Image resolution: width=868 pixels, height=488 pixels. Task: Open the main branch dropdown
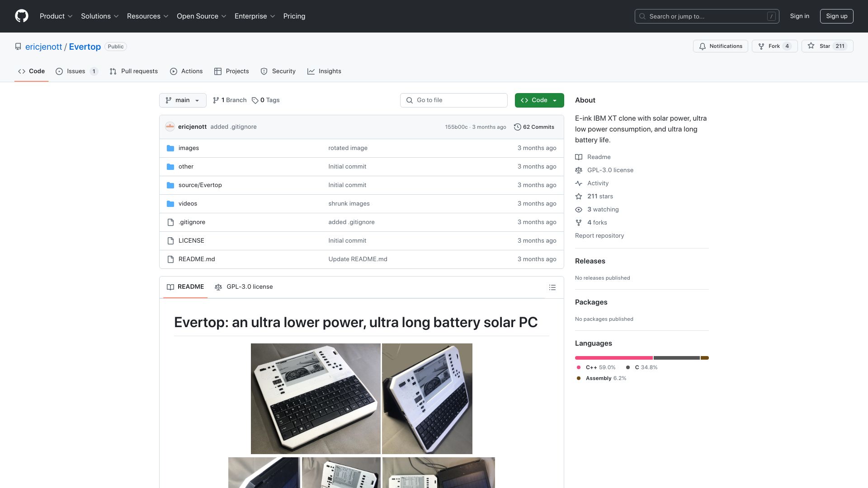click(183, 100)
